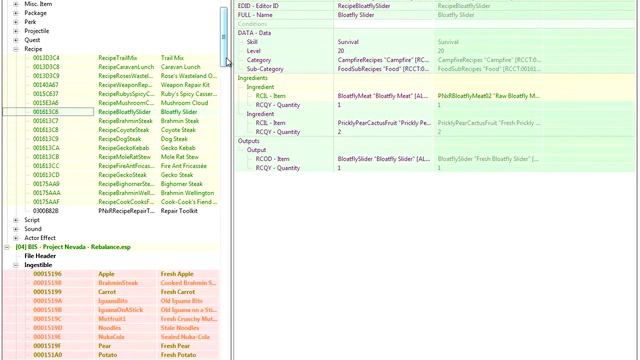Expand the Misc. Item tree node

16,4
